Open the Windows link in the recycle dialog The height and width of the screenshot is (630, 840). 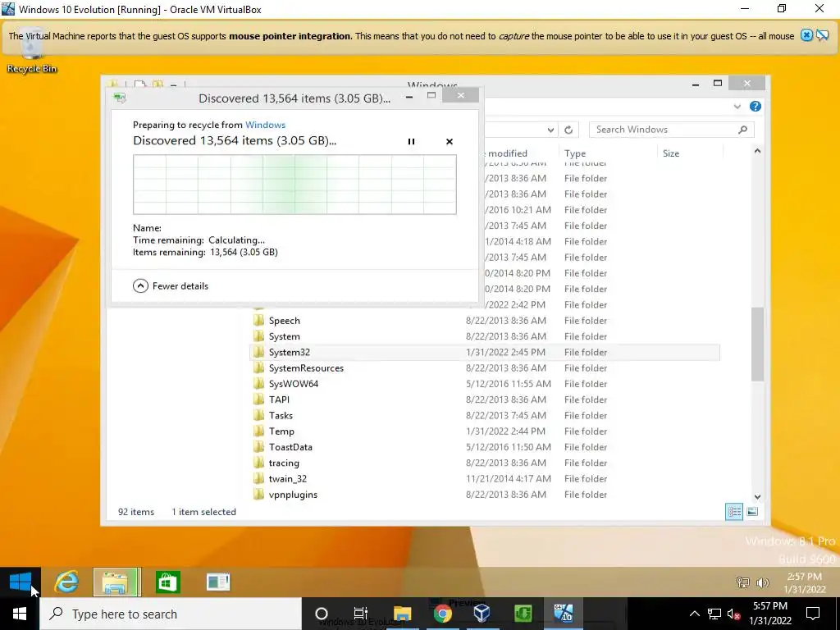coord(265,125)
